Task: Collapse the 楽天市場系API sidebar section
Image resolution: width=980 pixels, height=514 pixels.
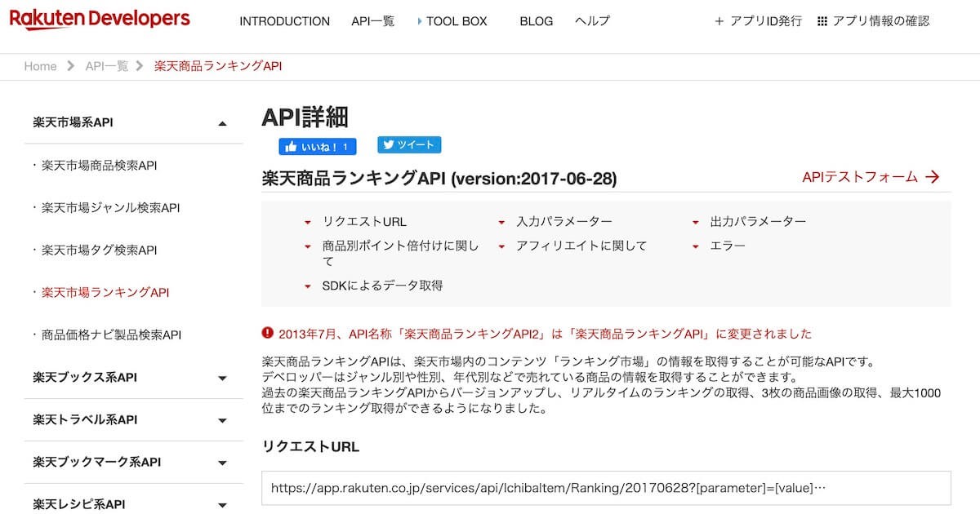Action: coord(222,122)
